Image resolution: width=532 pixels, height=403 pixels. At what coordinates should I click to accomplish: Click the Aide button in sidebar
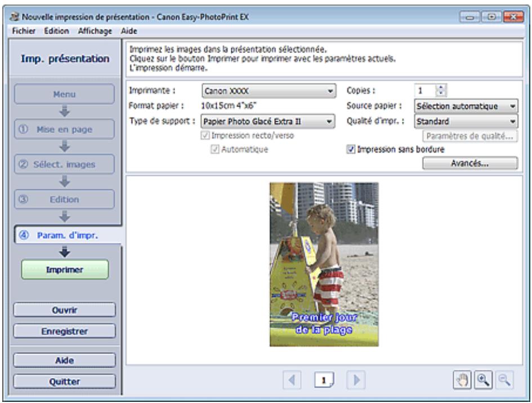(x=65, y=360)
